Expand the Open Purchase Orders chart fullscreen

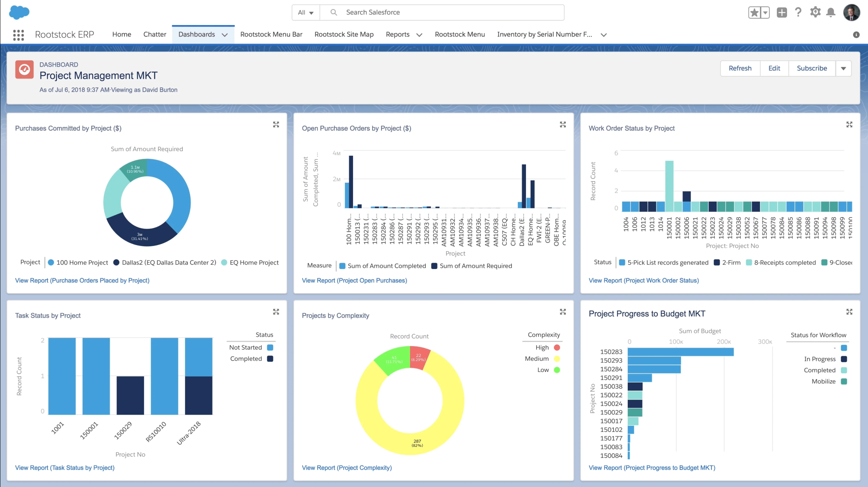563,124
